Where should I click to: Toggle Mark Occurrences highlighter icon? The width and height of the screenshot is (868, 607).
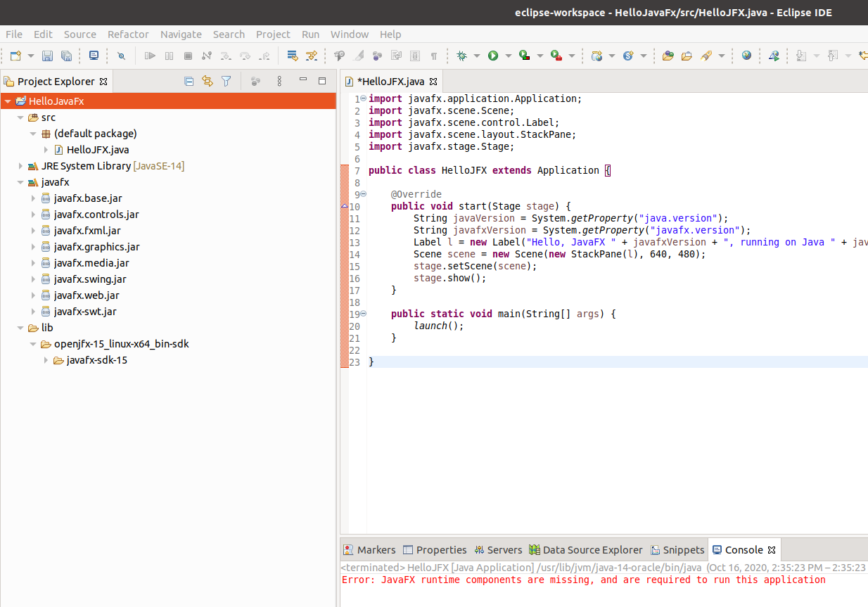pos(359,56)
